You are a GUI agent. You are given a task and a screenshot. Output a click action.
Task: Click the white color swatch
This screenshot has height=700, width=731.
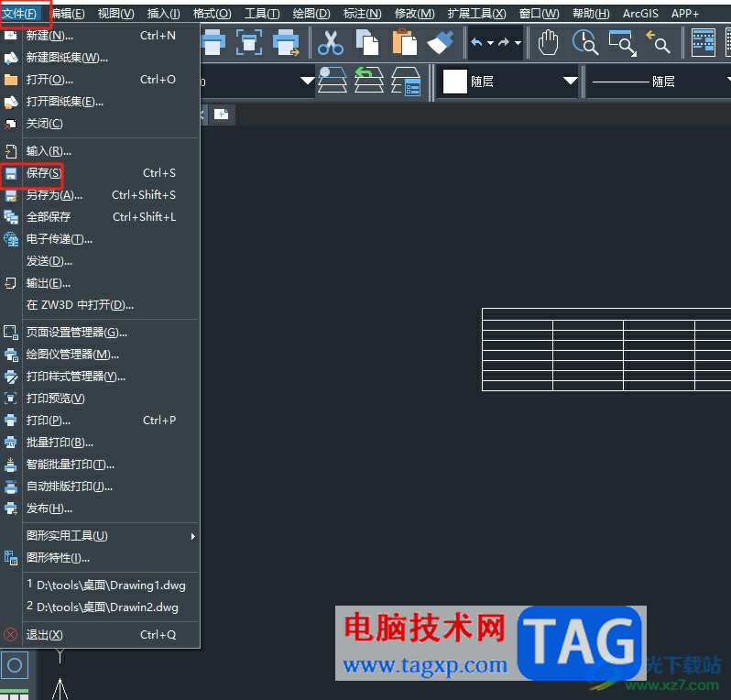point(454,82)
